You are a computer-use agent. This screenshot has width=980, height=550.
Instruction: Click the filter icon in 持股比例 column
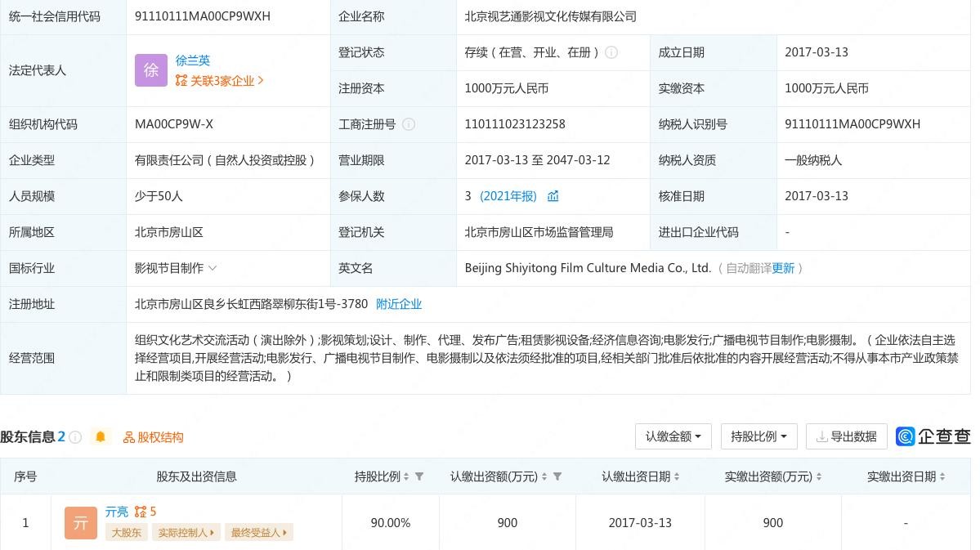(x=419, y=476)
